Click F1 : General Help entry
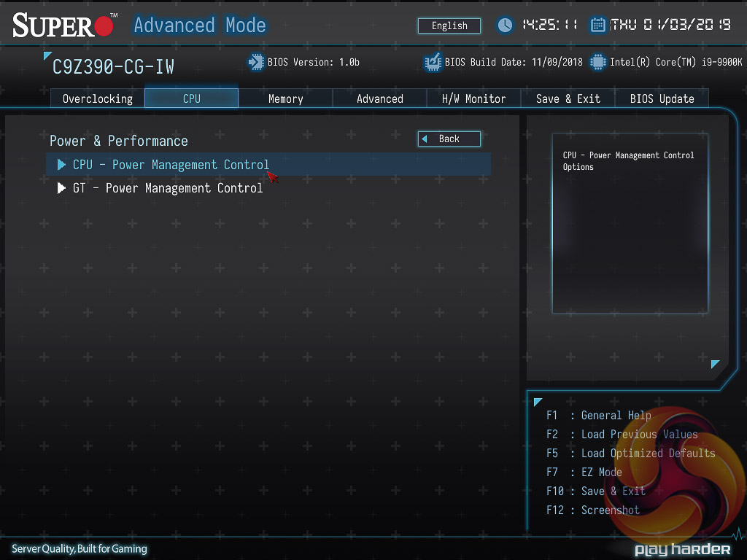This screenshot has height=560, width=747. pos(599,415)
